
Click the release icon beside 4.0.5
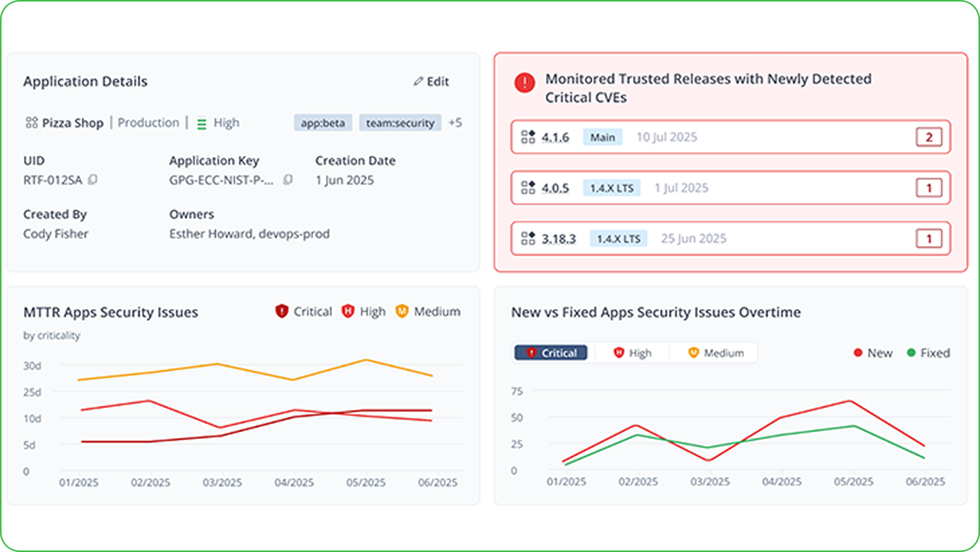coord(528,188)
